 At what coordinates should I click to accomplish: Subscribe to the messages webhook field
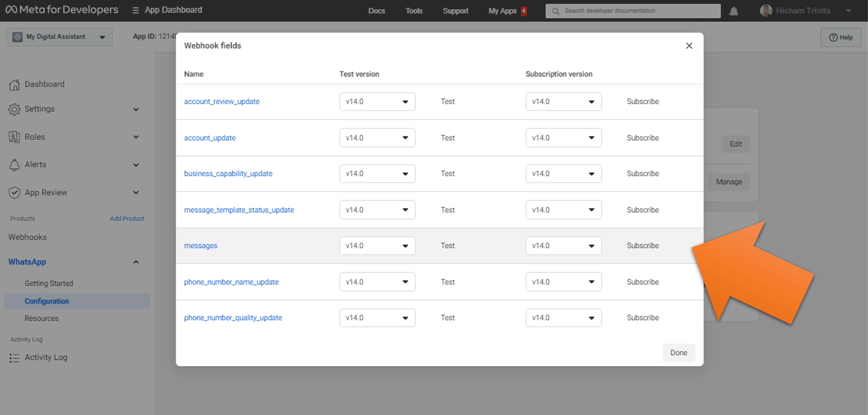tap(642, 246)
